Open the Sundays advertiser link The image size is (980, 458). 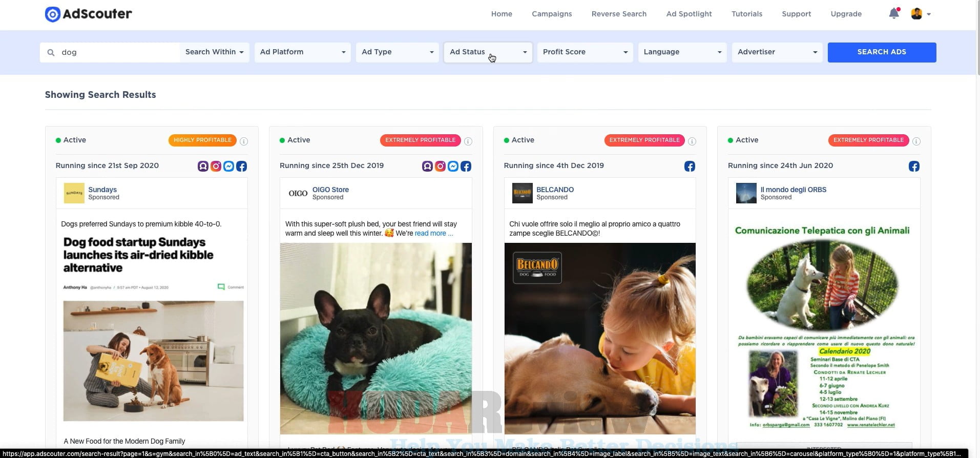pos(102,190)
